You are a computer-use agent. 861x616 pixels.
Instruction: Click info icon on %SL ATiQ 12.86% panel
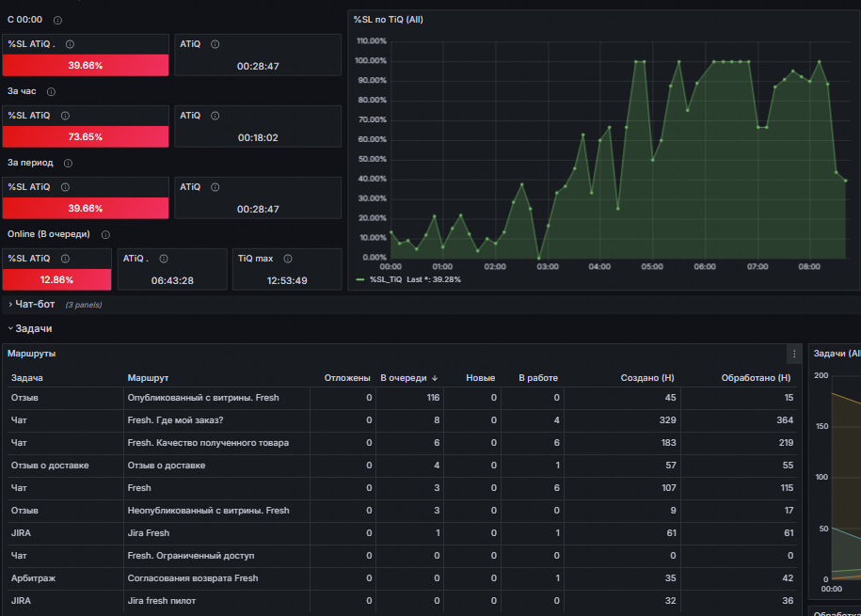coord(65,259)
